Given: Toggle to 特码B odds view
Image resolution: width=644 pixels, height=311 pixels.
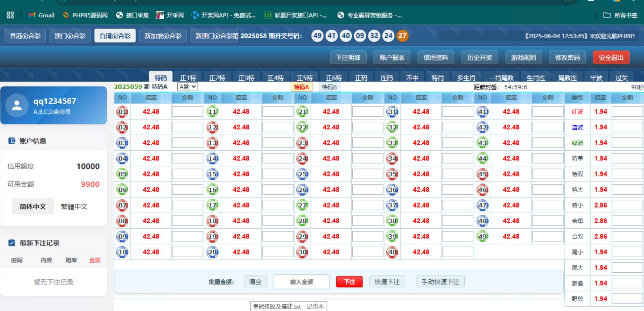Looking at the screenshot, I should 329,87.
